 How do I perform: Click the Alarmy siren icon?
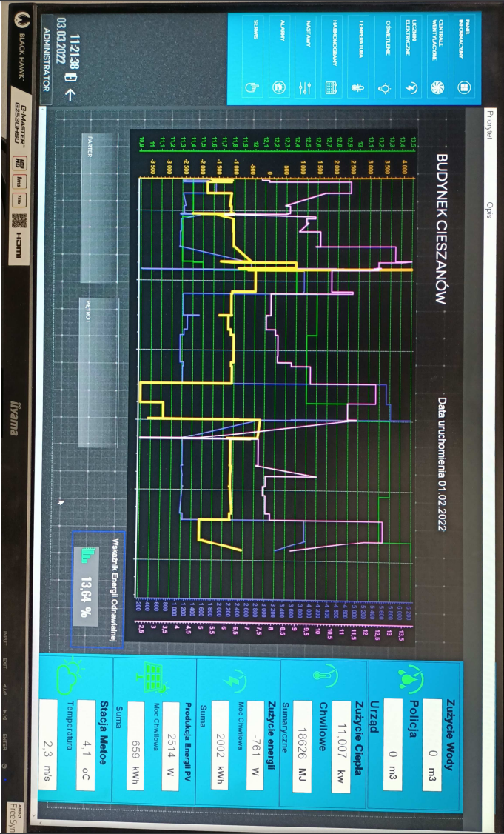pyautogui.click(x=278, y=87)
